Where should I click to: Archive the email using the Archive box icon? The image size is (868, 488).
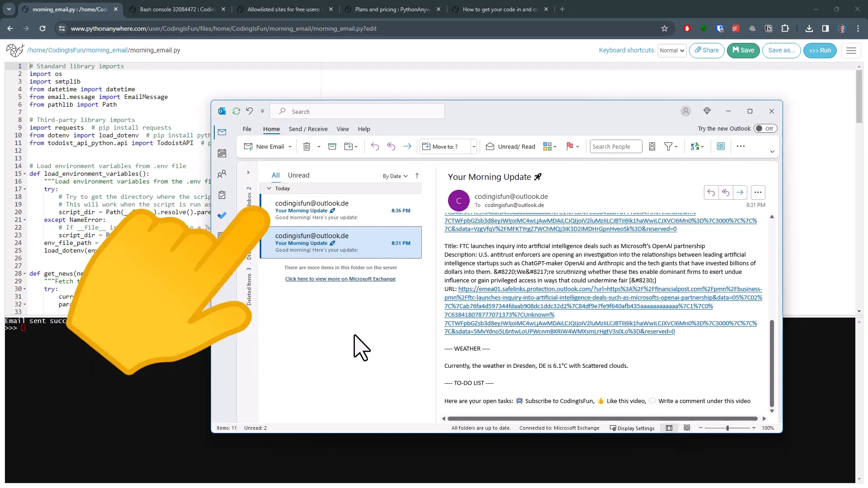click(x=332, y=146)
